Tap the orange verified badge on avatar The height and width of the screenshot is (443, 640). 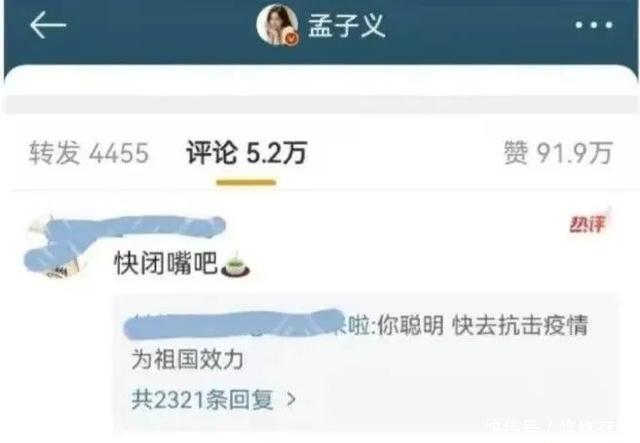pos(292,38)
